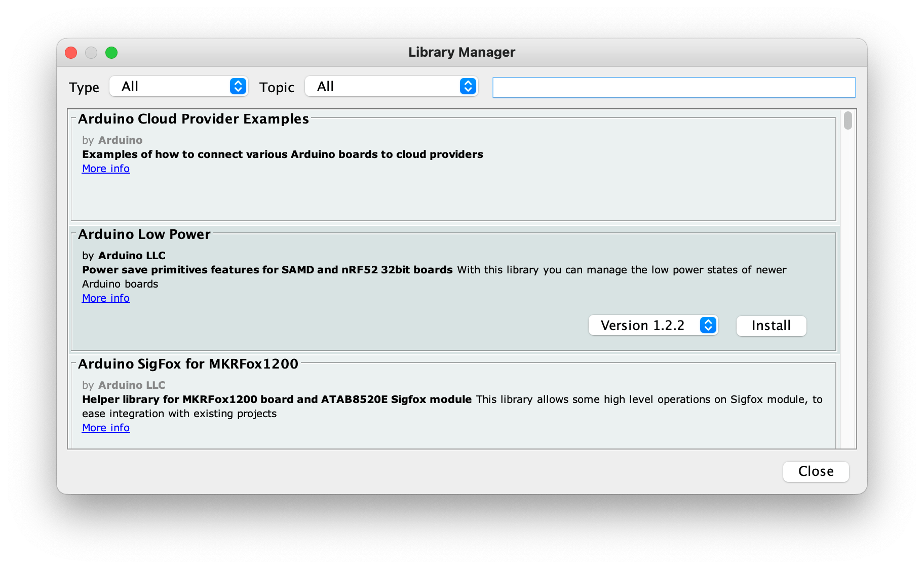Click the library search field
The width and height of the screenshot is (924, 569).
673,87
